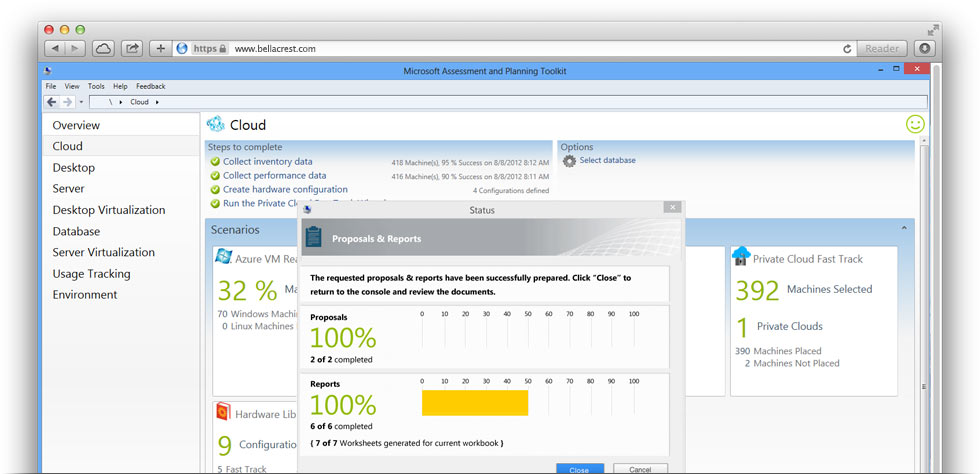Image resolution: width=980 pixels, height=474 pixels.
Task: Open the File menu
Action: point(51,86)
